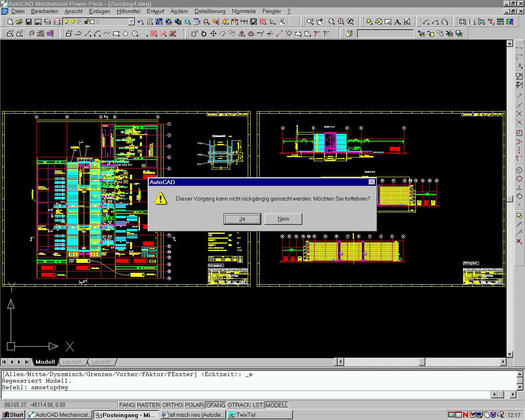This screenshot has width=525, height=420.
Task: Toggle POLAR tracking in status bar
Action: point(194,405)
